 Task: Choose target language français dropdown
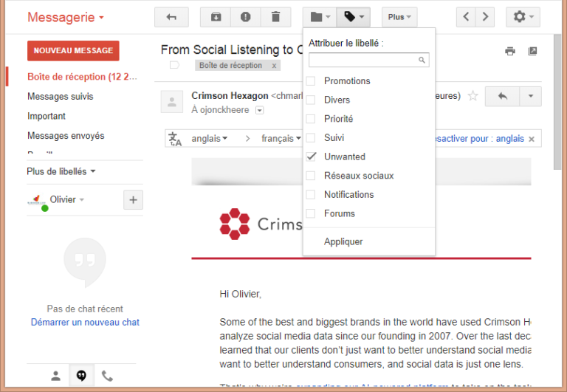pyautogui.click(x=281, y=139)
